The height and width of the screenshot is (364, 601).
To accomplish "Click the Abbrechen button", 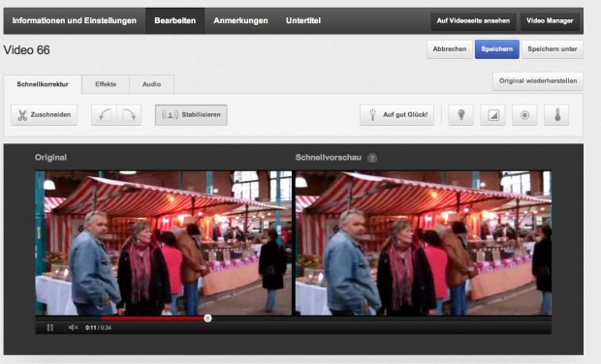I will coord(450,49).
